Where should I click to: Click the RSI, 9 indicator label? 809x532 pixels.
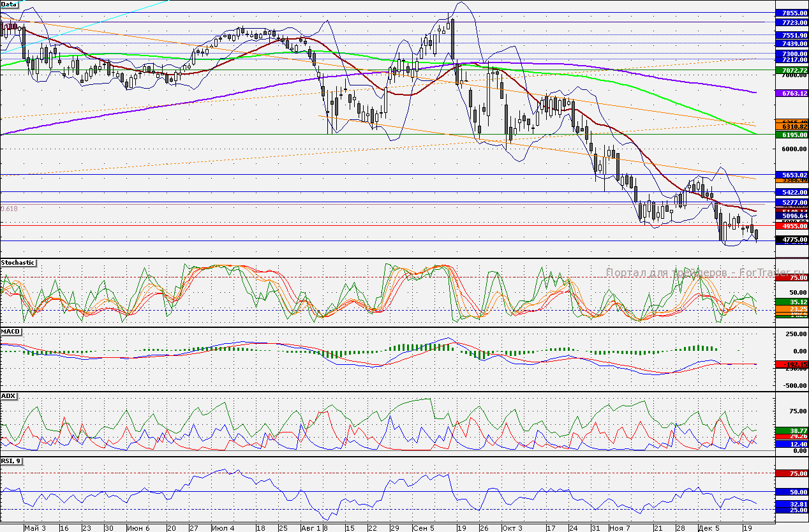(x=11, y=461)
